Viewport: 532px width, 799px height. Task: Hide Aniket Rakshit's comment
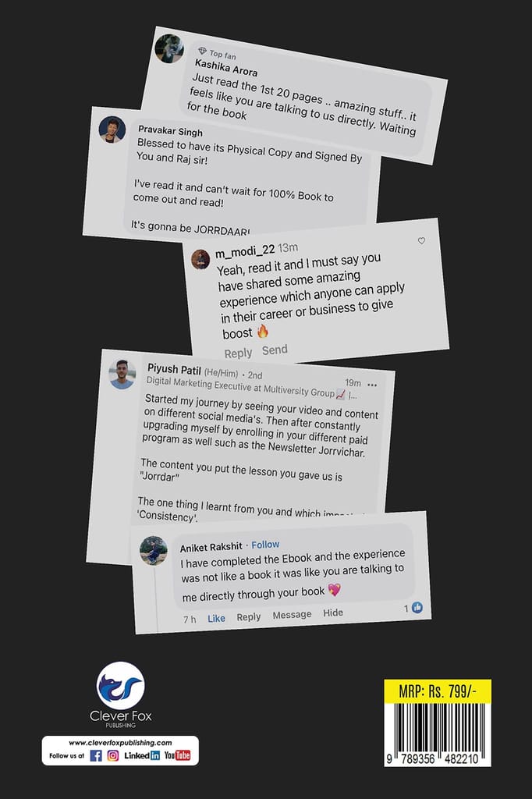point(333,613)
